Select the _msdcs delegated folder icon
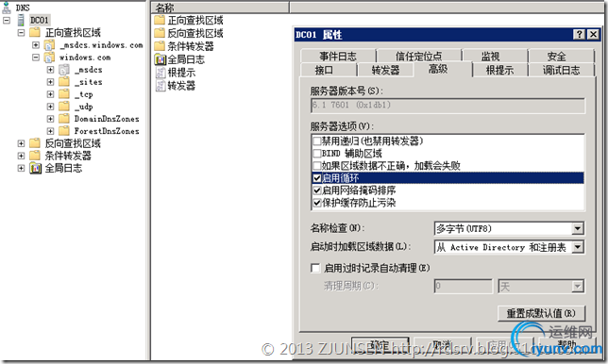608x364 pixels. coord(64,70)
